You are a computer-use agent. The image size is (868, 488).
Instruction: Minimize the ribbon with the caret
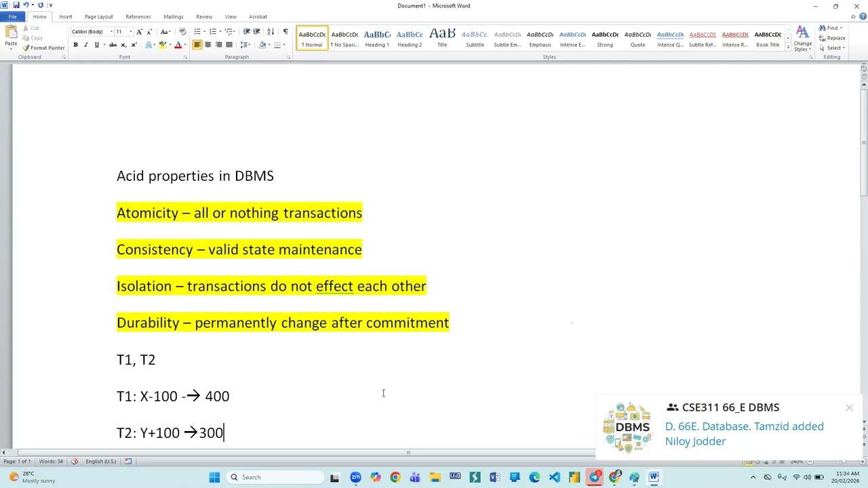coord(852,16)
